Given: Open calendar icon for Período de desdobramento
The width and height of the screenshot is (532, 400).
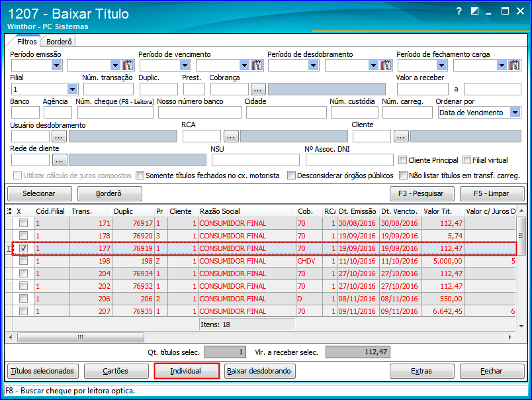Looking at the screenshot, I should pos(386,65).
